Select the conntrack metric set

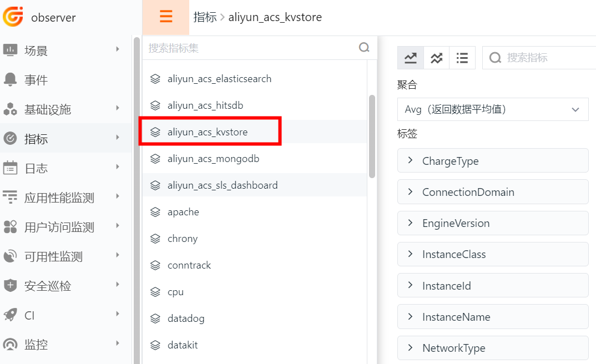click(255, 265)
